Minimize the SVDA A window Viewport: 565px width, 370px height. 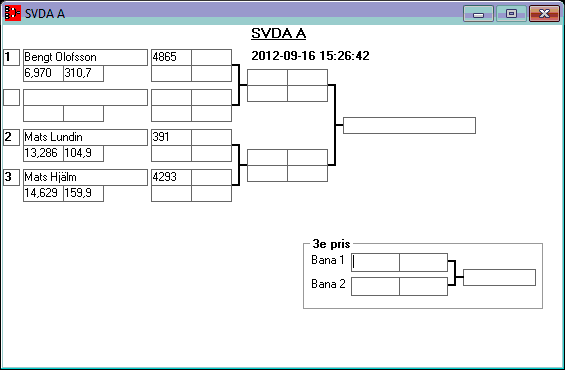point(478,14)
